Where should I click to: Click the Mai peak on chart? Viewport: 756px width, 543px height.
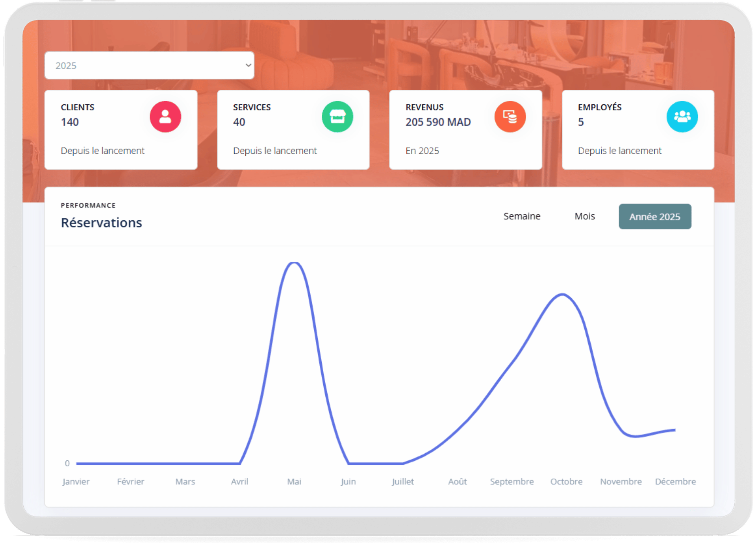(x=294, y=263)
